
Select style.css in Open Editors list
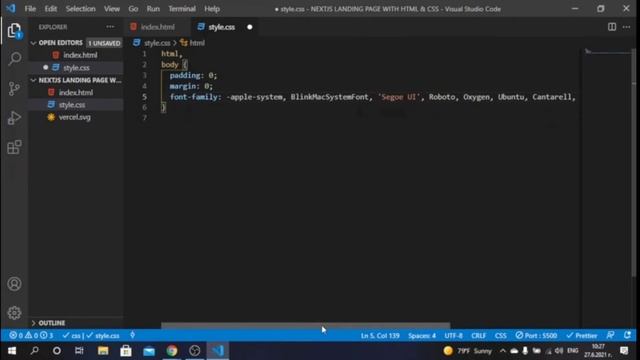76,68
